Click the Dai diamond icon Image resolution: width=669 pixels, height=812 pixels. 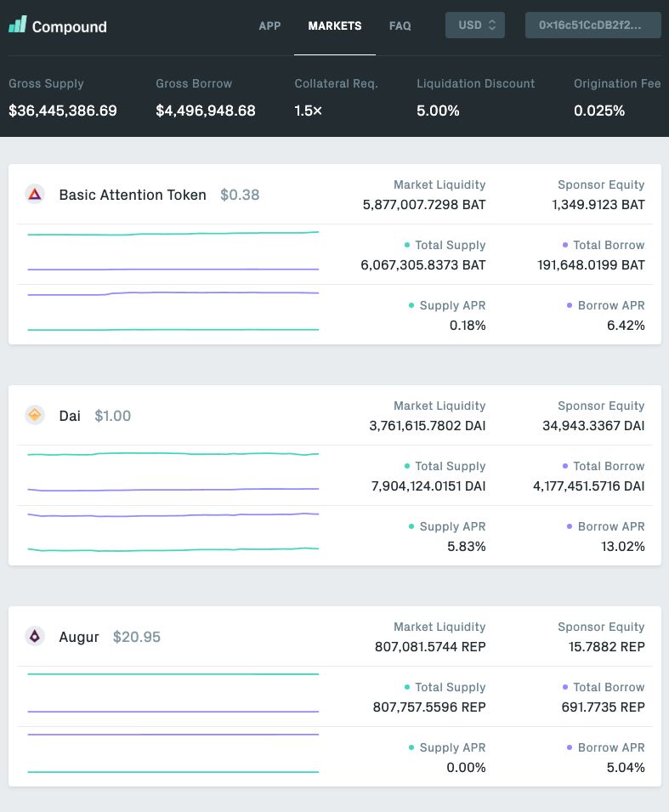coord(35,415)
